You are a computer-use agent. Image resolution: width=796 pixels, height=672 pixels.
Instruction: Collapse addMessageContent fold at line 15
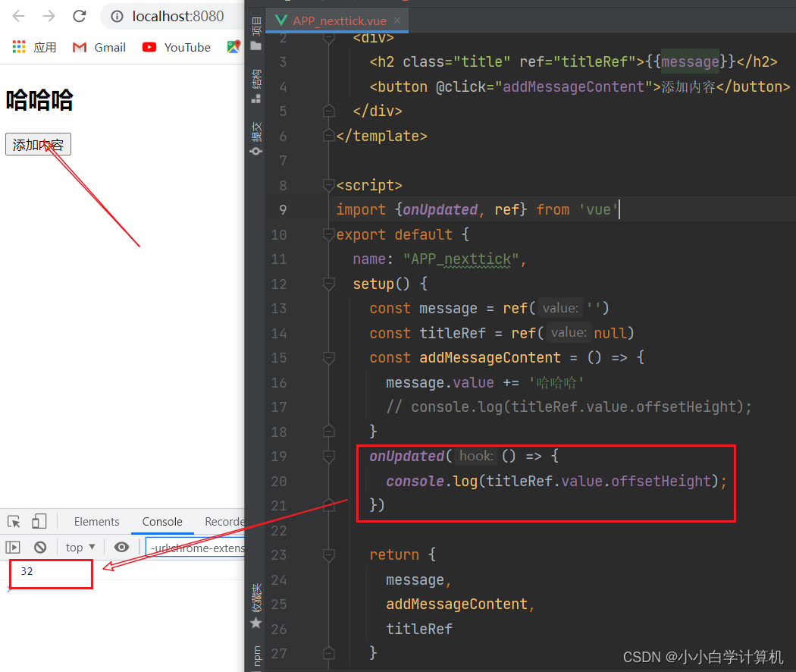pyautogui.click(x=329, y=357)
